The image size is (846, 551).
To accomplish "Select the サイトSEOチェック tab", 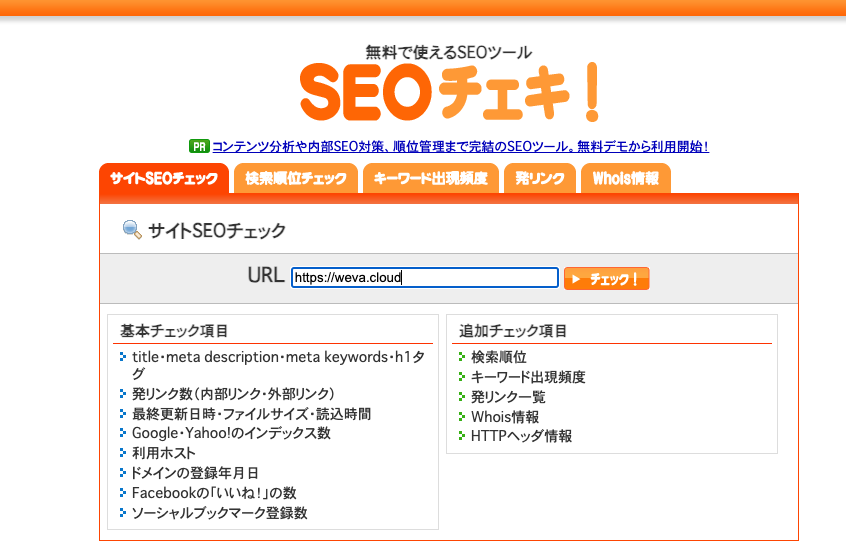I will pos(164,178).
